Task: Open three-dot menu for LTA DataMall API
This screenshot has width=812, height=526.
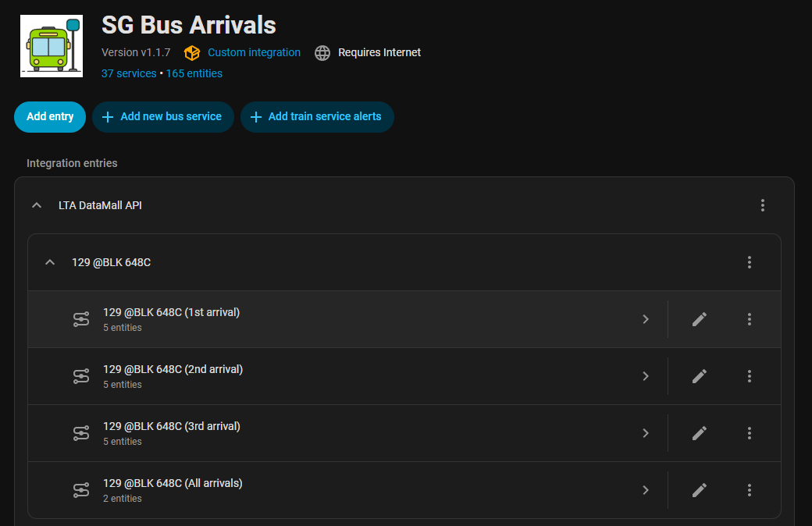Action: (763, 205)
